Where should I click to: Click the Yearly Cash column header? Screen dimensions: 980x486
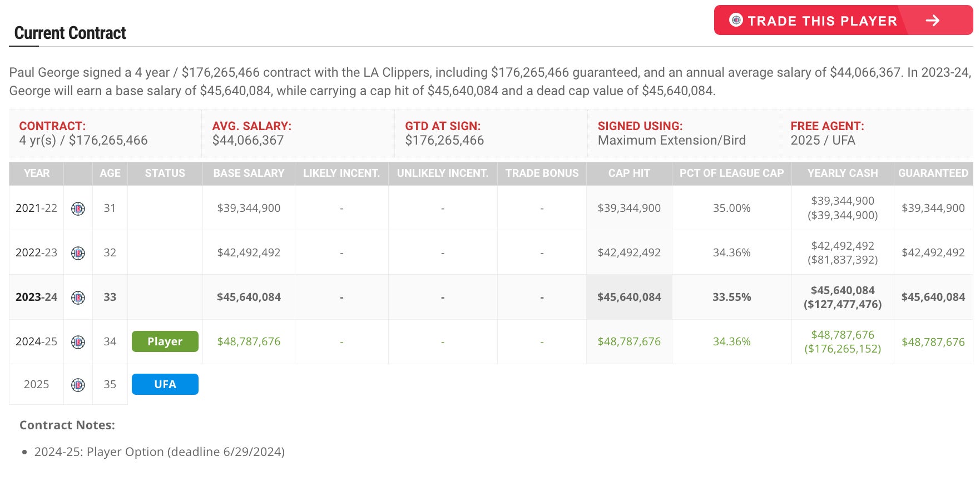tap(843, 173)
